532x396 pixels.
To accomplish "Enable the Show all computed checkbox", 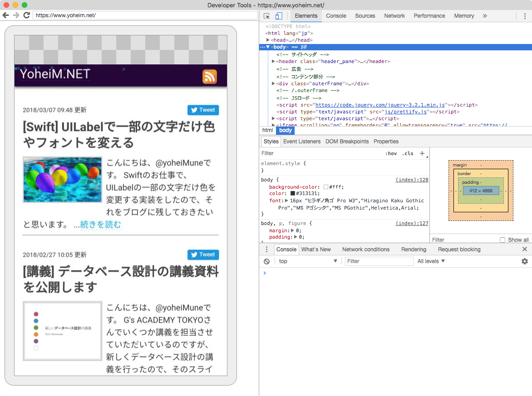I will [502, 240].
